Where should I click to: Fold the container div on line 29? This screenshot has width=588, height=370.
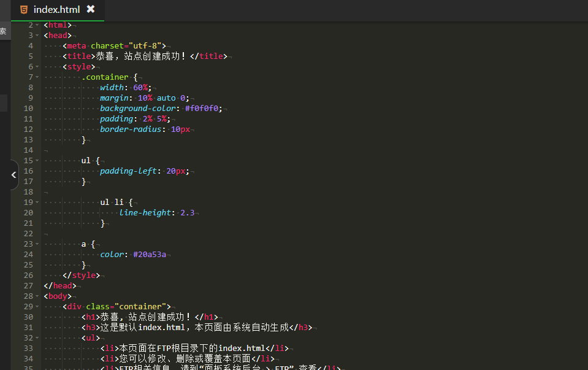tap(37, 306)
